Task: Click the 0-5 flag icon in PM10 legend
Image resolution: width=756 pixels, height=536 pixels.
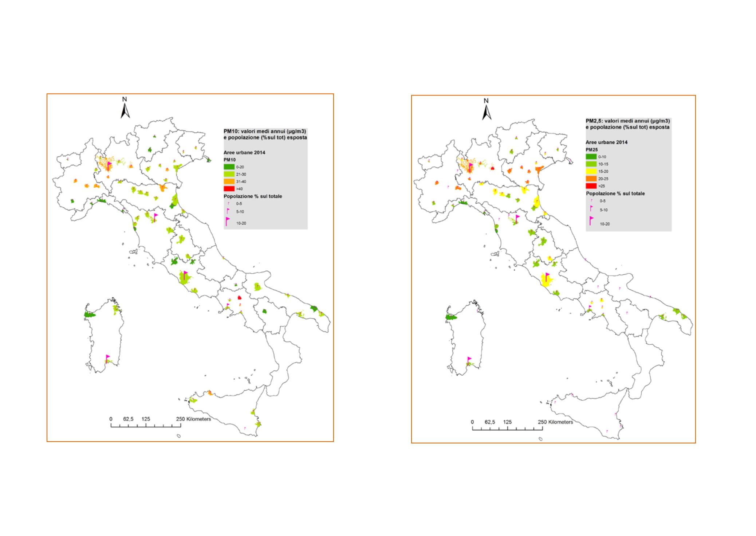Action: [x=228, y=204]
